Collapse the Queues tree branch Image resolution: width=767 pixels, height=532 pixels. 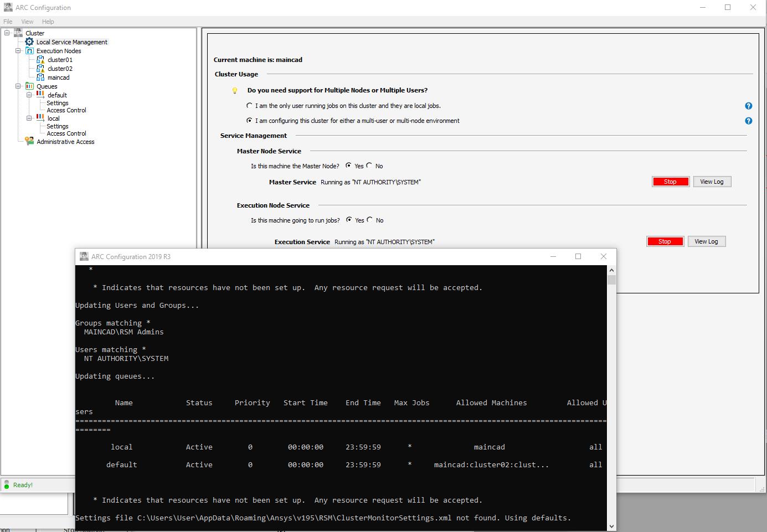click(x=18, y=86)
